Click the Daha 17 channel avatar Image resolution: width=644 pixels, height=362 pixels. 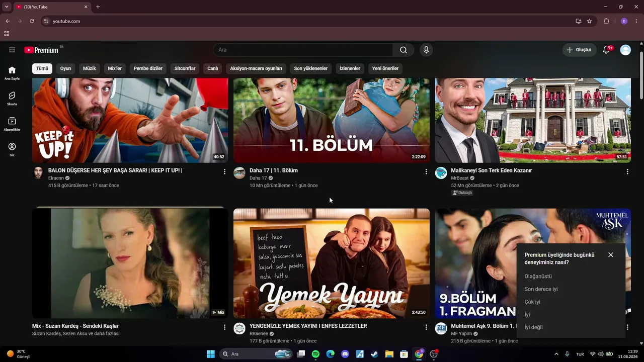[239, 173]
